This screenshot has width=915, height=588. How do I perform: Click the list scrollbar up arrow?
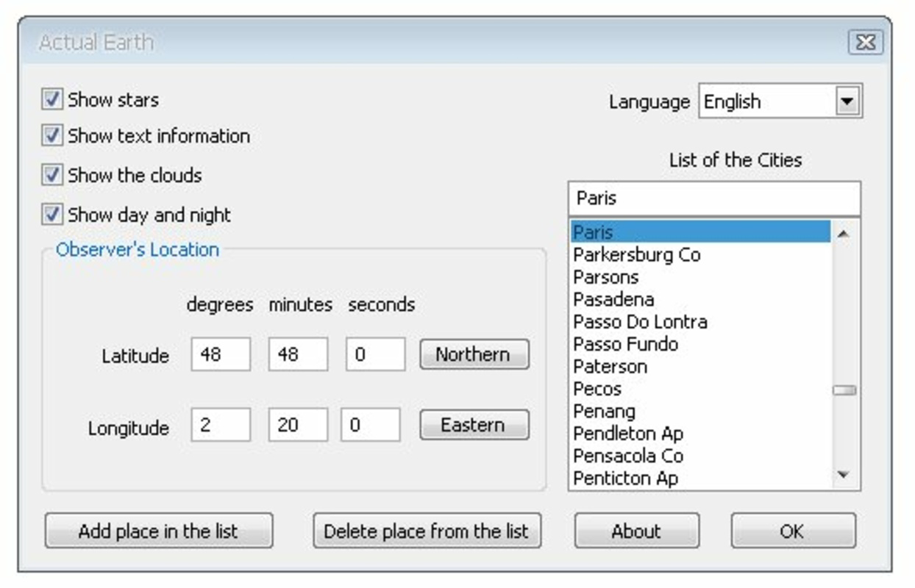coord(844,234)
